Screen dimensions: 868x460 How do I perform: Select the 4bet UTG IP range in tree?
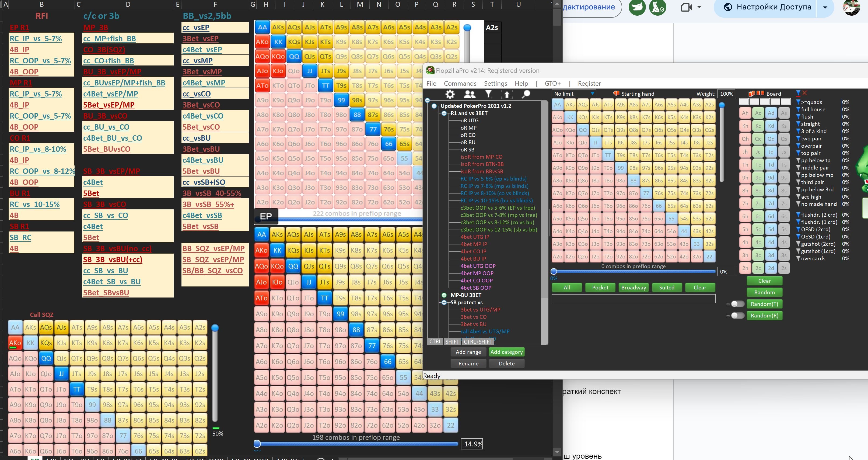[474, 237]
